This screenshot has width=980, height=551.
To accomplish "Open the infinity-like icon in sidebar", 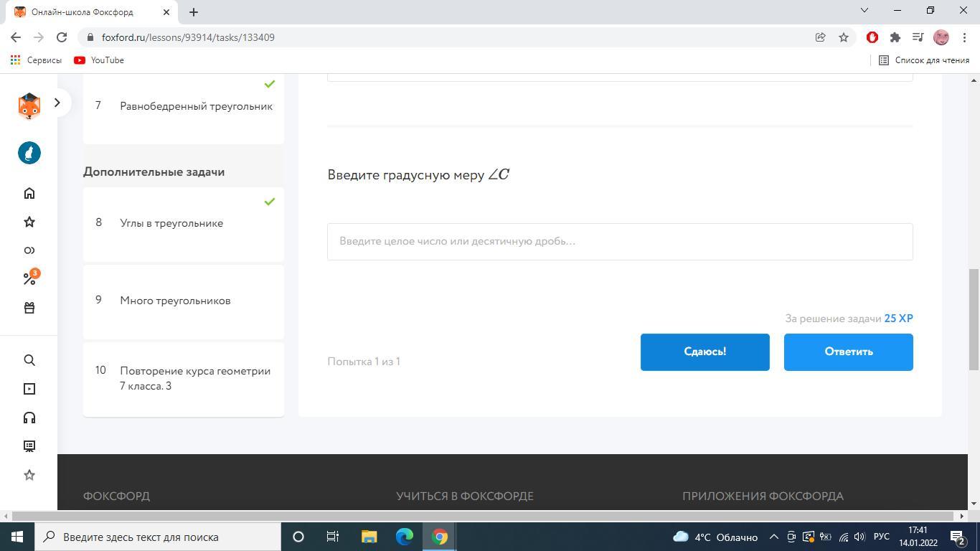I will click(29, 250).
